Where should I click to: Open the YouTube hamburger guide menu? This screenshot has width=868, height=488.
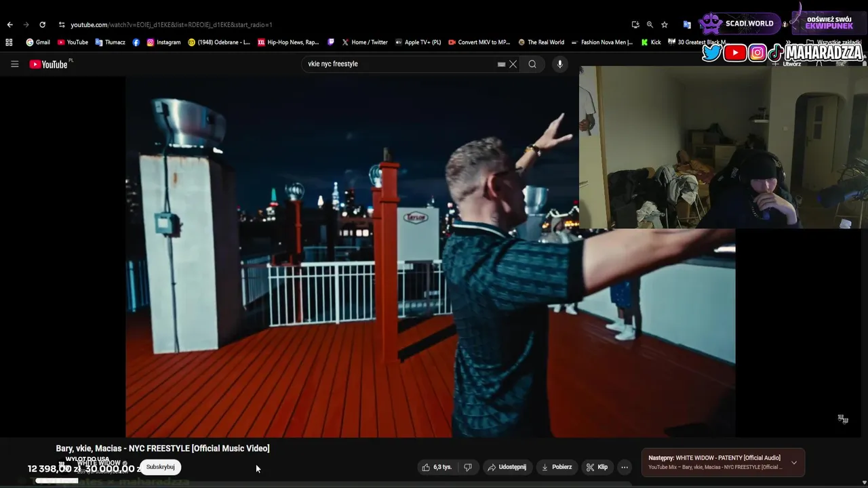[x=14, y=64]
